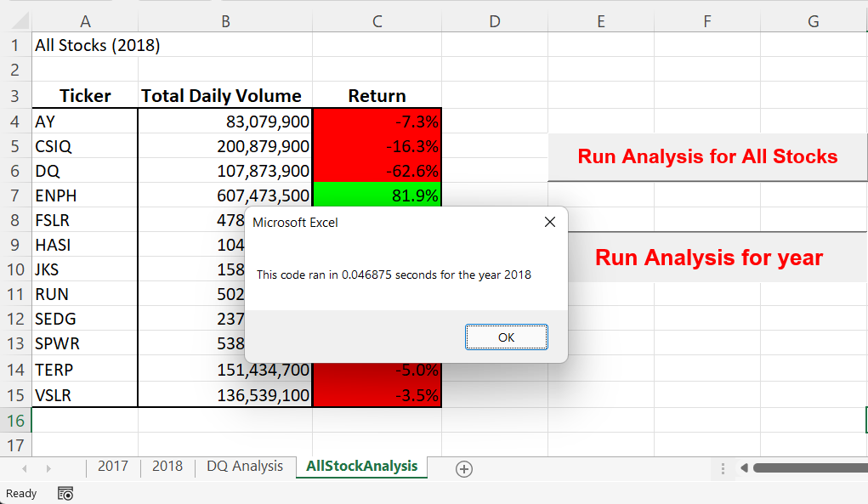
Task: Select the 'Total Daily Volume' header cell
Action: point(225,96)
